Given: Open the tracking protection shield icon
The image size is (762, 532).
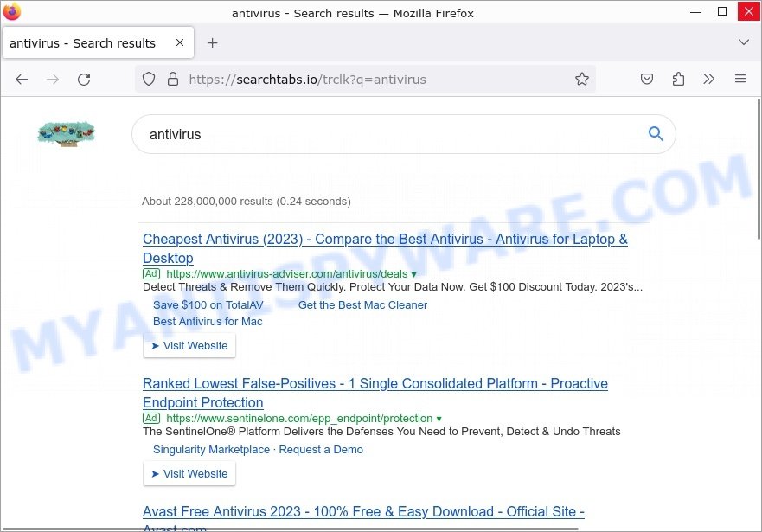Looking at the screenshot, I should pyautogui.click(x=149, y=79).
